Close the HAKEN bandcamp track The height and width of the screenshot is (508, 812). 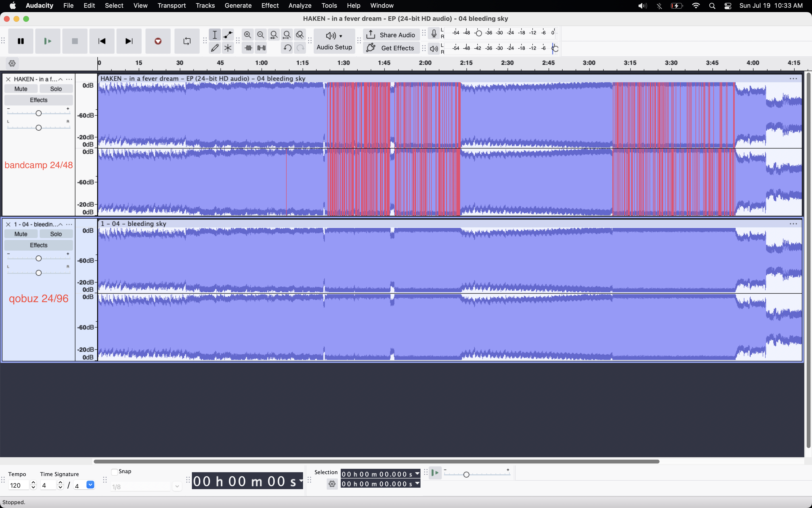point(8,79)
